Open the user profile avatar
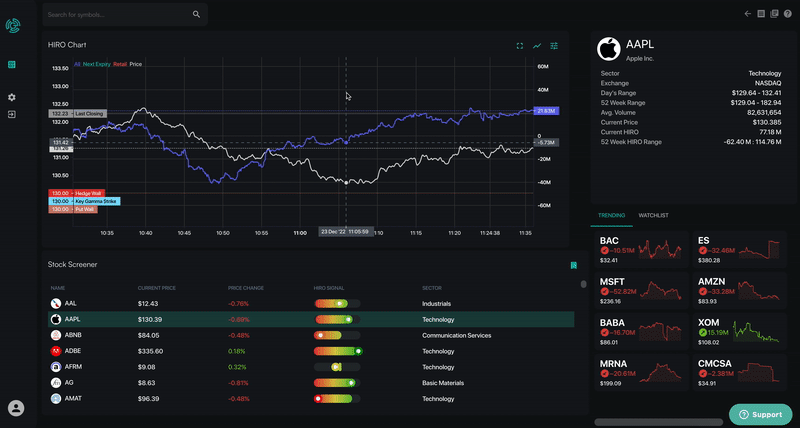 click(x=16, y=408)
